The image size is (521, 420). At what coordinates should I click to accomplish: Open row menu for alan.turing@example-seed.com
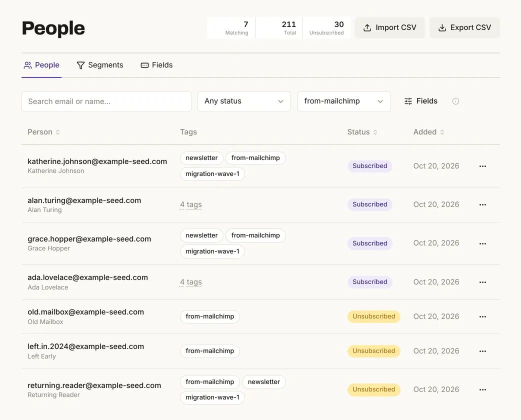coord(482,204)
